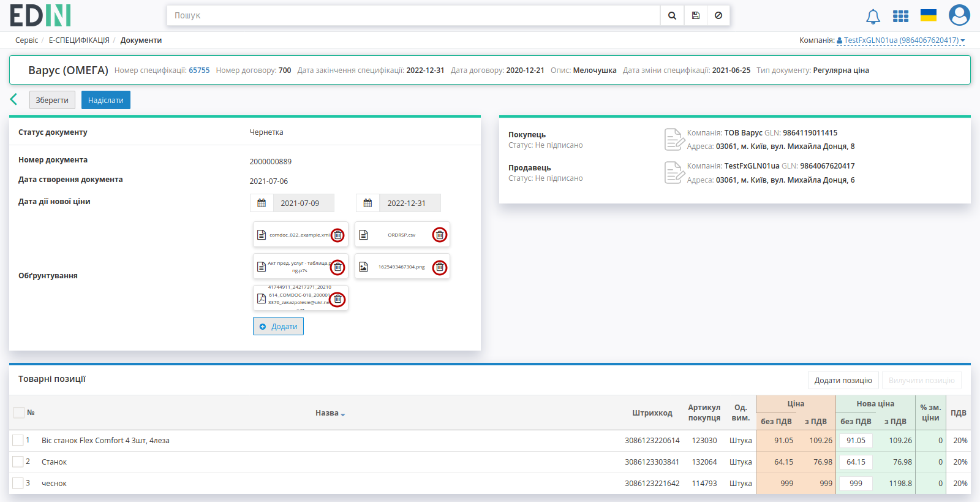Clear search with the circle-slash icon
The width and height of the screenshot is (980, 502).
tap(718, 15)
